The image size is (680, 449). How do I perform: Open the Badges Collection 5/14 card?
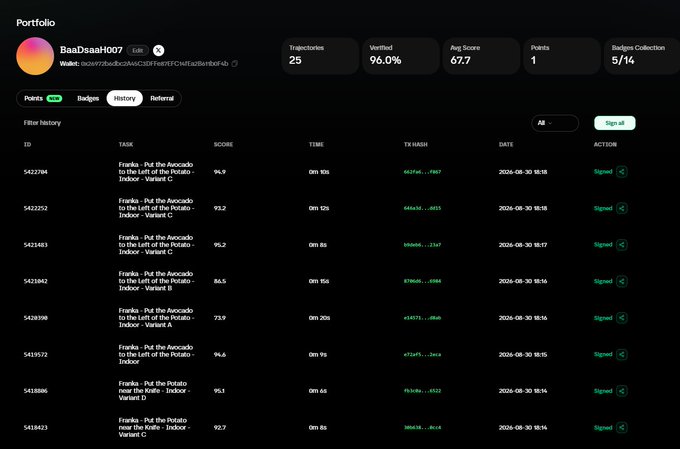(x=642, y=56)
